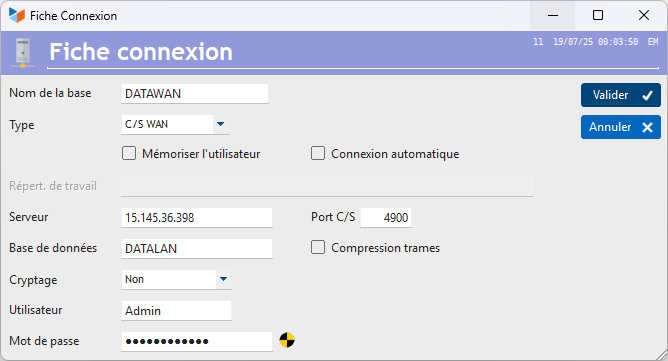Click the Mot de passe field
Viewport: 668px width, 361px height.
pyautogui.click(x=197, y=341)
